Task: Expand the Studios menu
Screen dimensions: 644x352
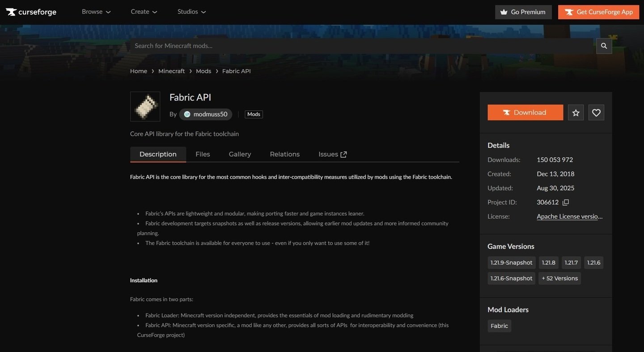Action: (x=192, y=12)
